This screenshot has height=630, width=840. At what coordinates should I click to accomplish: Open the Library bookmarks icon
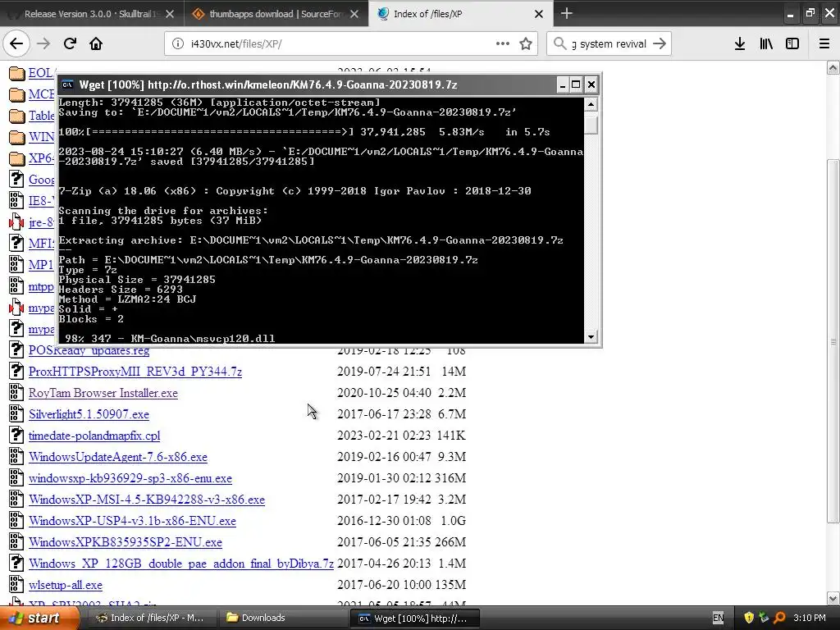766,43
